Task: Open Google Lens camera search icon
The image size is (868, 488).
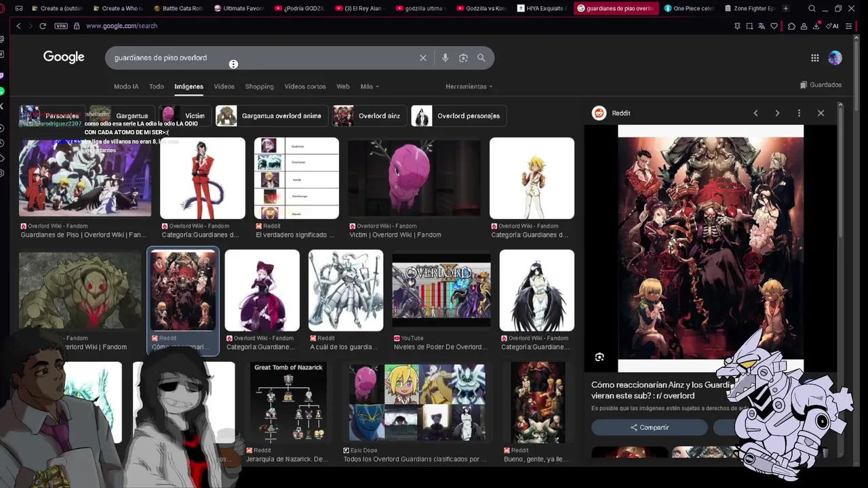Action: (x=463, y=58)
